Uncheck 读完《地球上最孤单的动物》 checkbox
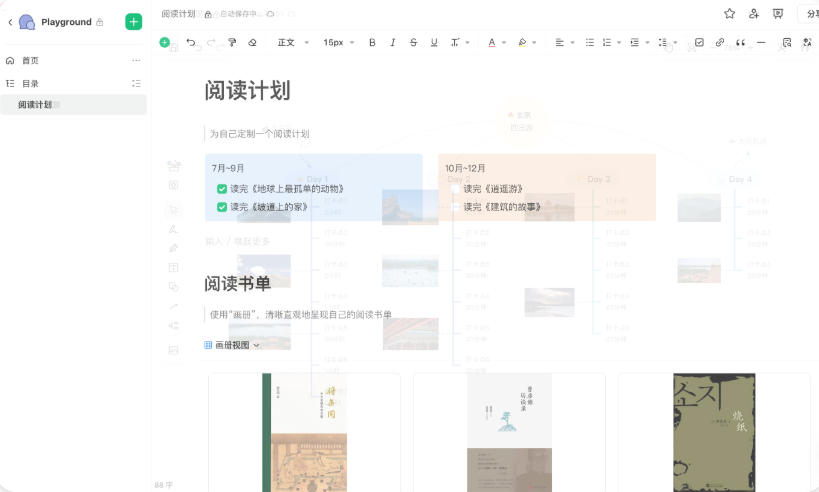 pos(222,189)
